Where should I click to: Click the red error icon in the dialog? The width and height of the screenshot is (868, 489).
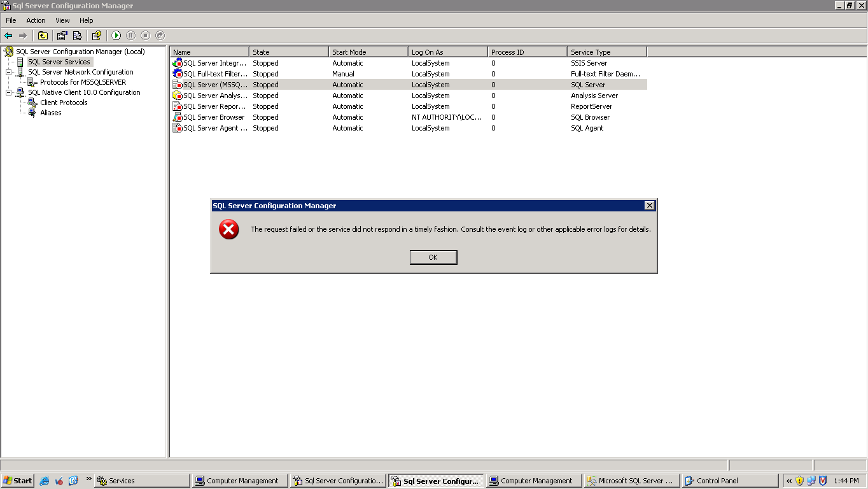tap(229, 229)
